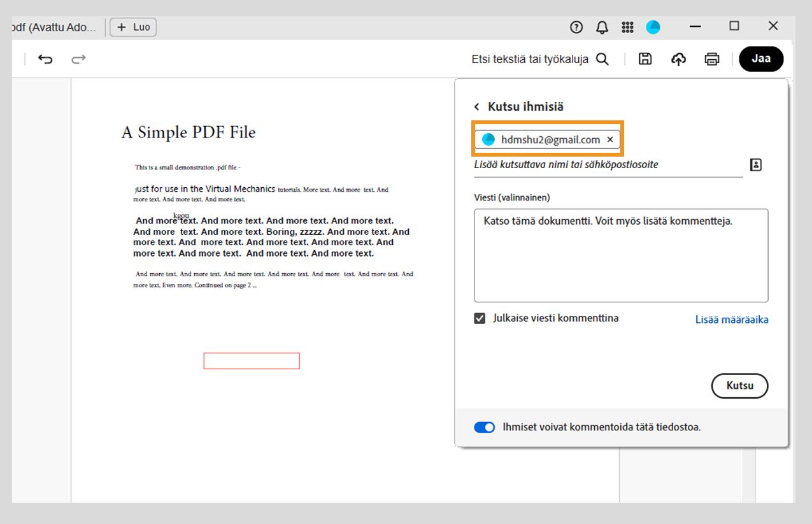The width and height of the screenshot is (812, 524).
Task: Open the blue profile avatar
Action: 652,27
